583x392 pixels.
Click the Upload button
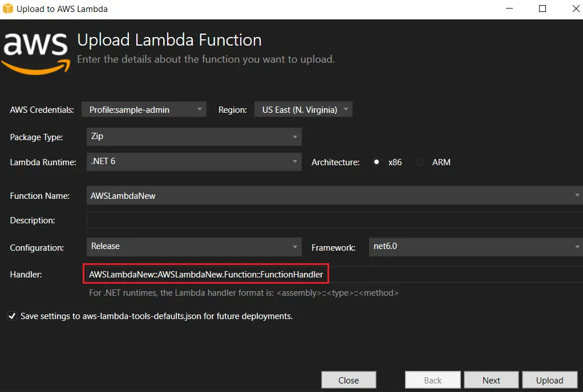(x=549, y=380)
